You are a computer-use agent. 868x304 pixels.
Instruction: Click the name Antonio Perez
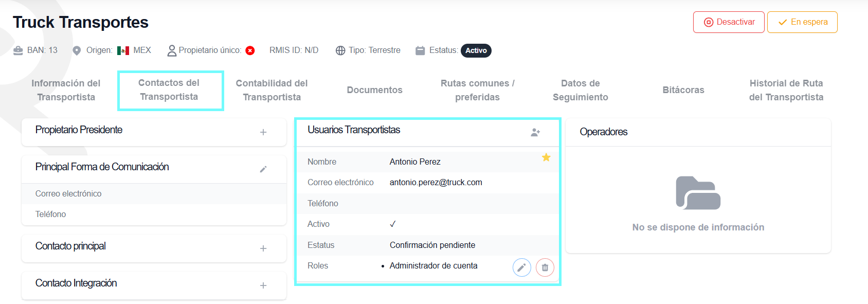tap(415, 162)
